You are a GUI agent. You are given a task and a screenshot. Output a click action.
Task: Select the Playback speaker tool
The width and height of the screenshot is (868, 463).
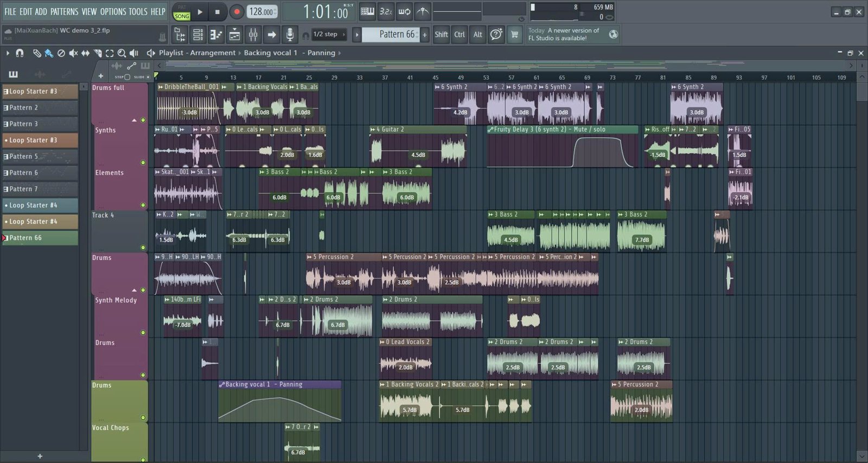pos(134,53)
